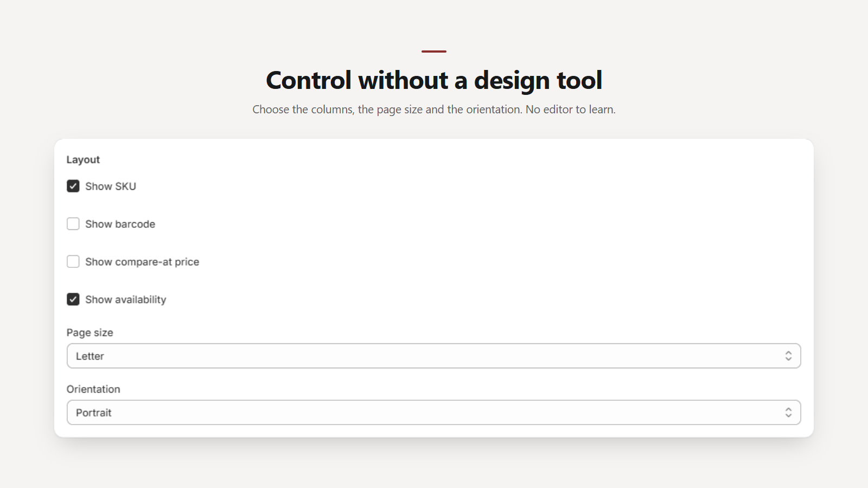Click the checkmark icon beside Show availability
Image resolution: width=868 pixels, height=488 pixels.
pyautogui.click(x=73, y=299)
